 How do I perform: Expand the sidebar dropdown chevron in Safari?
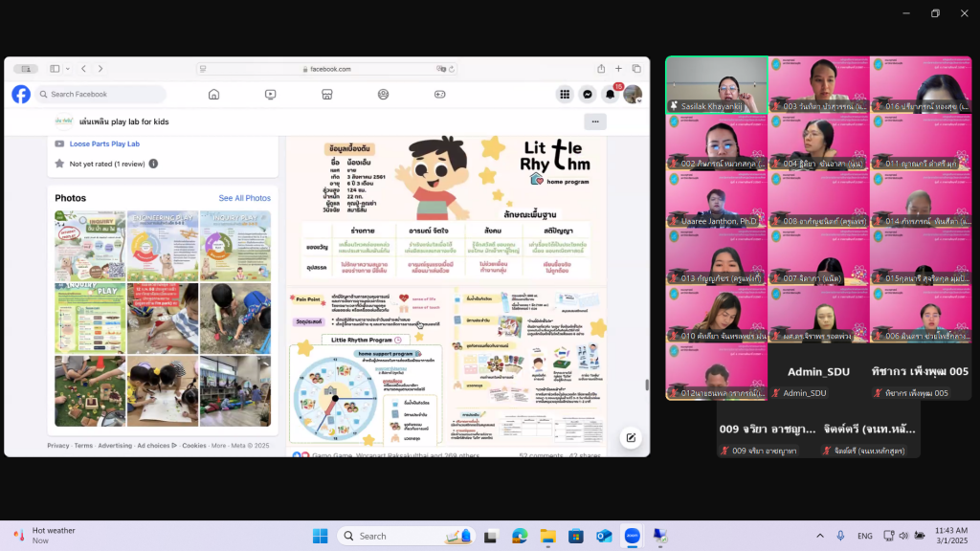pos(67,69)
